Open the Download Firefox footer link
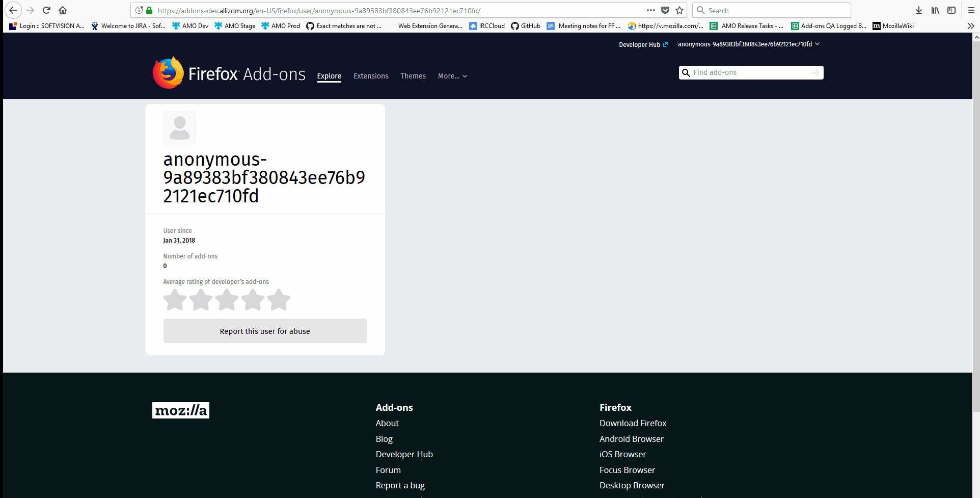 (x=633, y=423)
